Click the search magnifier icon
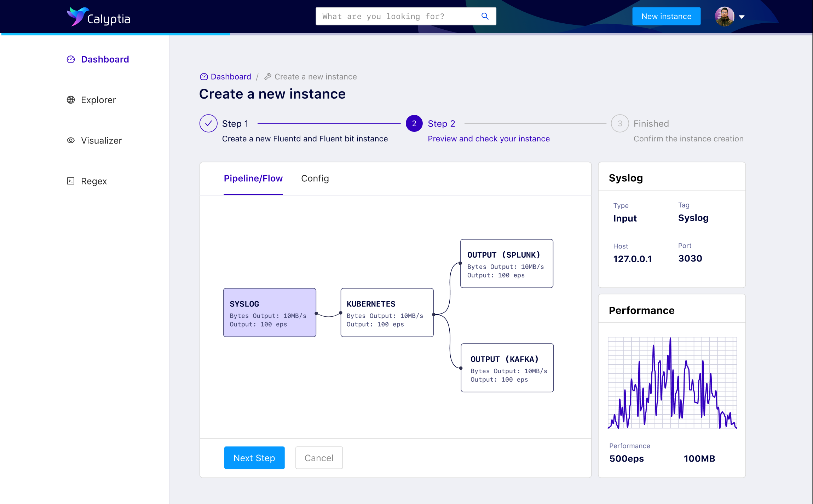The image size is (813, 504). pyautogui.click(x=485, y=16)
